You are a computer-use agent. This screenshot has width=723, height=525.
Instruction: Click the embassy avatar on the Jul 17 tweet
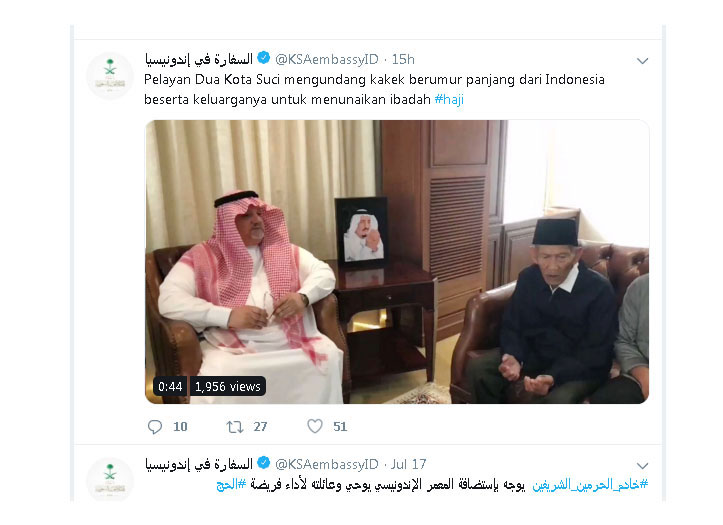(110, 480)
